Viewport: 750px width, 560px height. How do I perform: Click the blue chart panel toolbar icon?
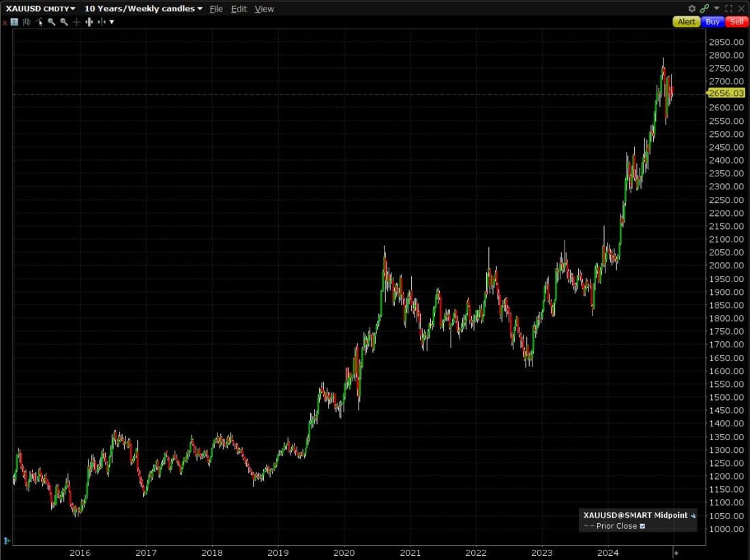pyautogui.click(x=15, y=22)
